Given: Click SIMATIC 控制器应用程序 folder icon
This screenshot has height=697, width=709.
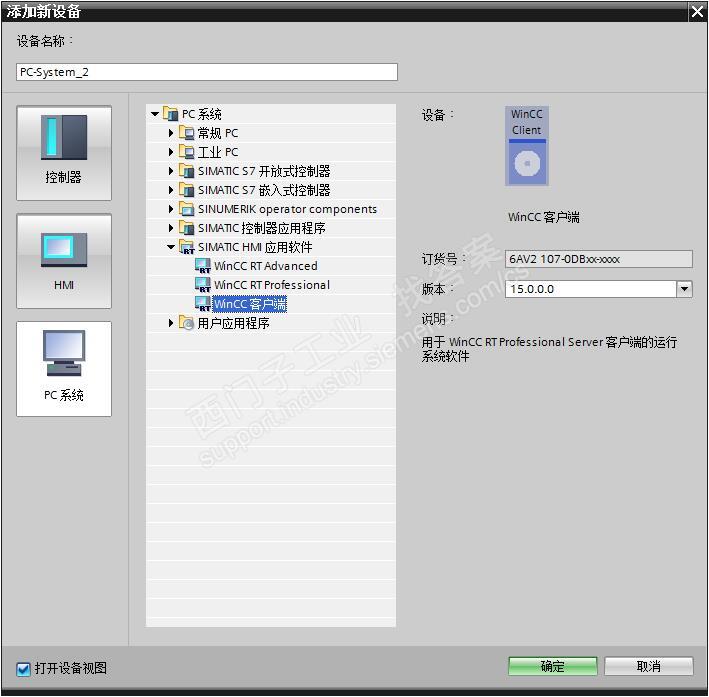Looking at the screenshot, I should 186,228.
